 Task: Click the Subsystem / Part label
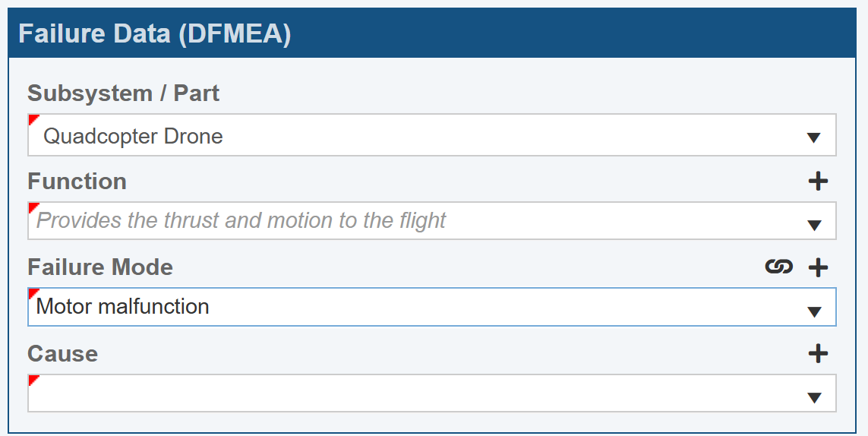(123, 93)
